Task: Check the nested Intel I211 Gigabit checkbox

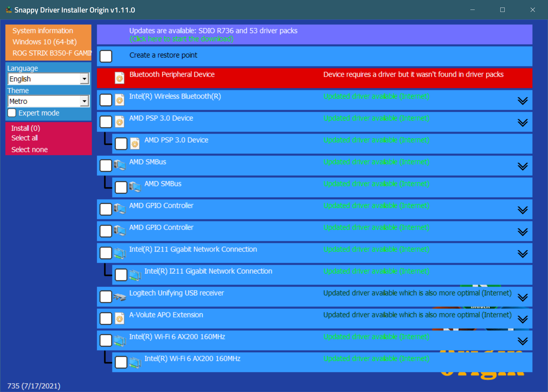Action: coord(121,274)
